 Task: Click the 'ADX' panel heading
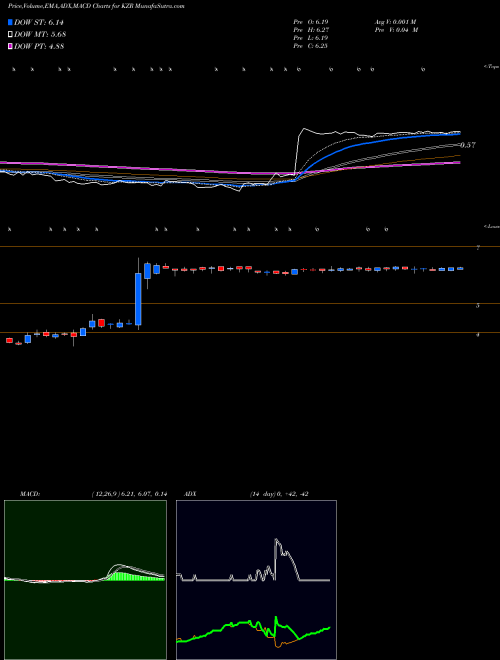(190, 494)
